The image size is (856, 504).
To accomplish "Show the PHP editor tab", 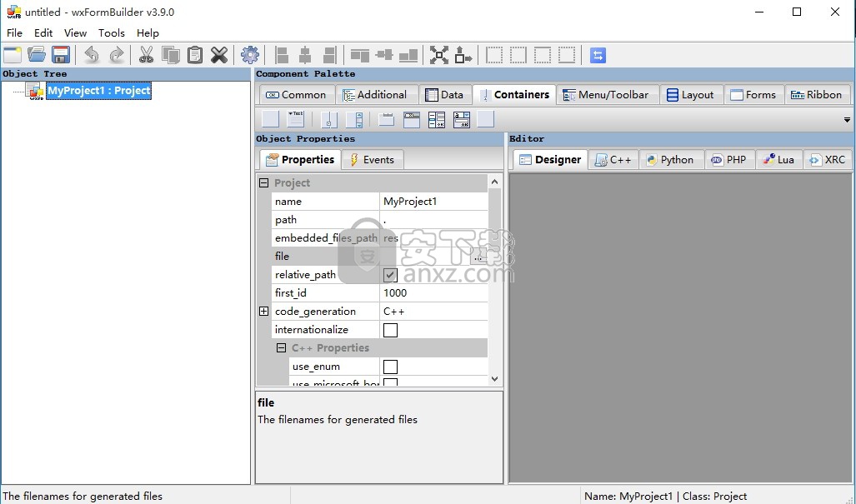I will click(729, 160).
